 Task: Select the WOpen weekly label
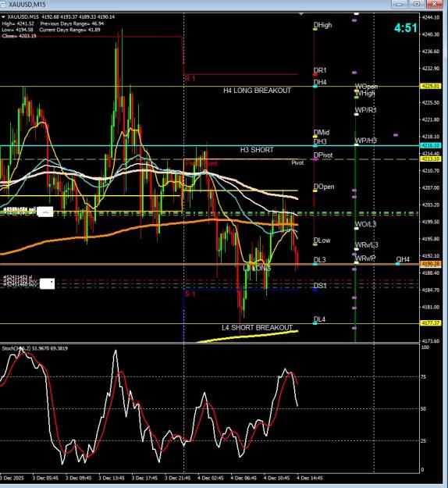(x=366, y=86)
